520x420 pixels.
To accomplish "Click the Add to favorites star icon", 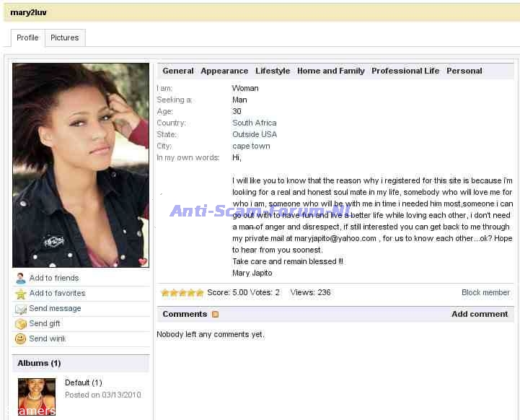I will (x=20, y=294).
